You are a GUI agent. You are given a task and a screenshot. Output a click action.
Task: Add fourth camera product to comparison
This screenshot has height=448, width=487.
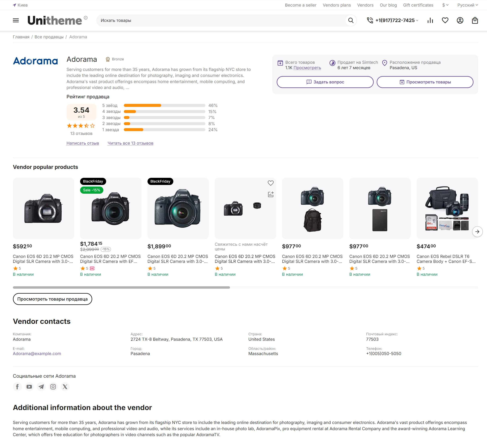coord(270,194)
